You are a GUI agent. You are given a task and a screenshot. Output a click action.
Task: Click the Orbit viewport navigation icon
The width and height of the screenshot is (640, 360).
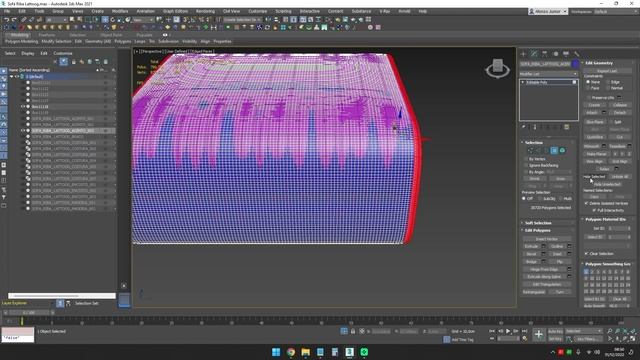click(x=625, y=339)
